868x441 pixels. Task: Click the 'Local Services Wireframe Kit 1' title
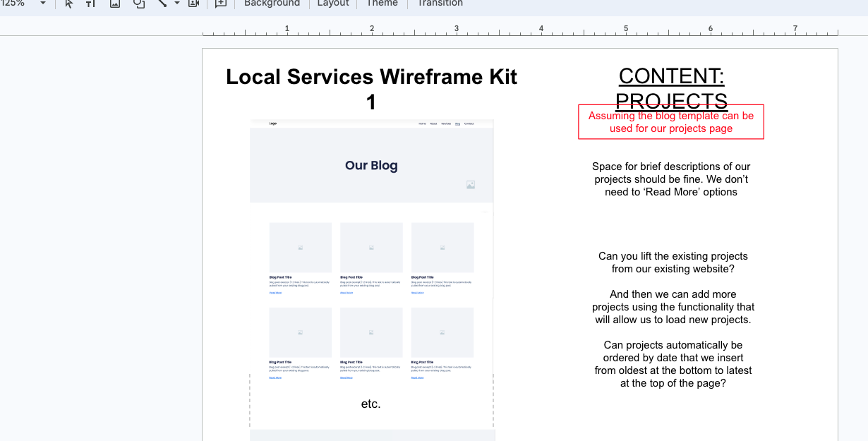[371, 89]
